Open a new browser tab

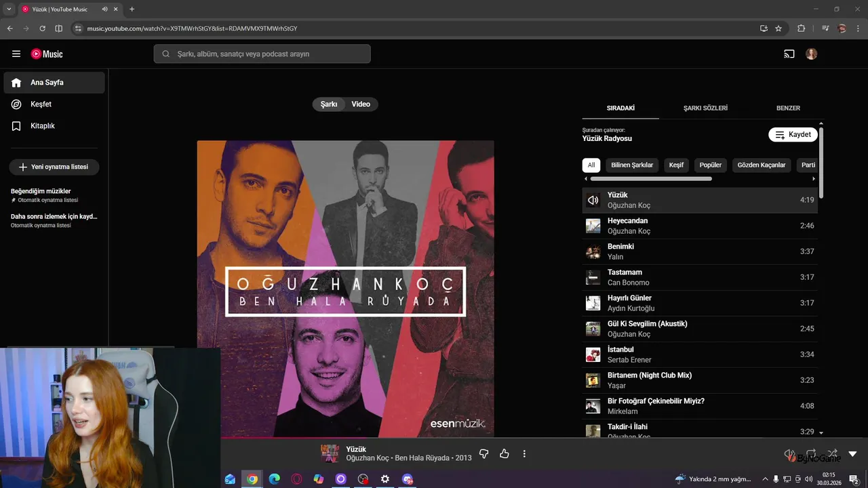coord(132,9)
